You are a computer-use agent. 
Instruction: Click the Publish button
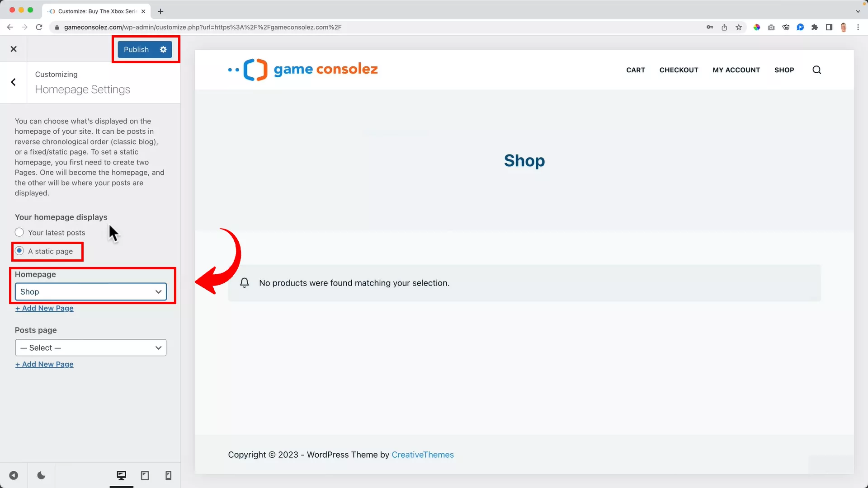click(x=136, y=49)
